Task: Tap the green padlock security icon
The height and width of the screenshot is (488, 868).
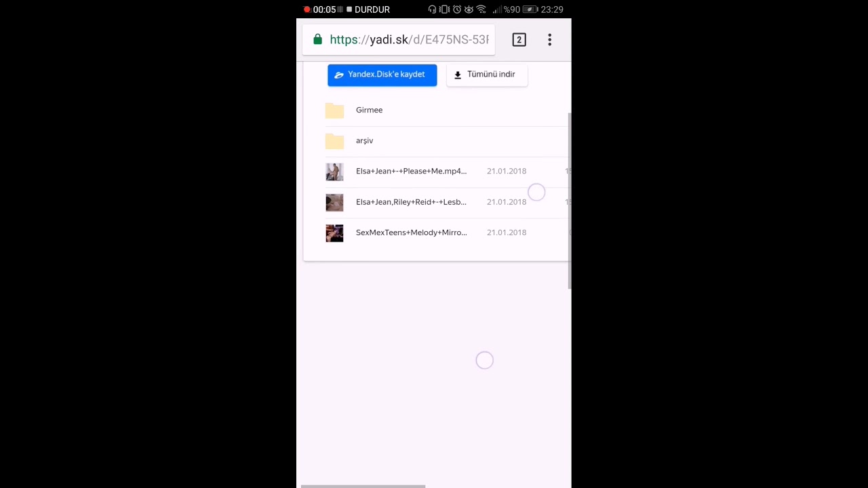Action: 317,39
